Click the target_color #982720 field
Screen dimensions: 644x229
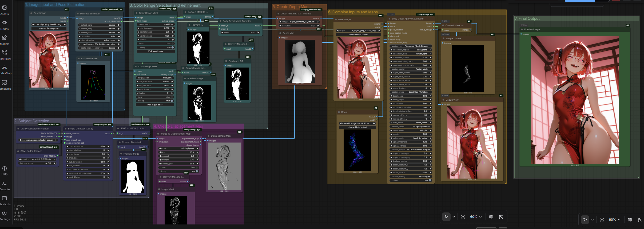pos(156,25)
